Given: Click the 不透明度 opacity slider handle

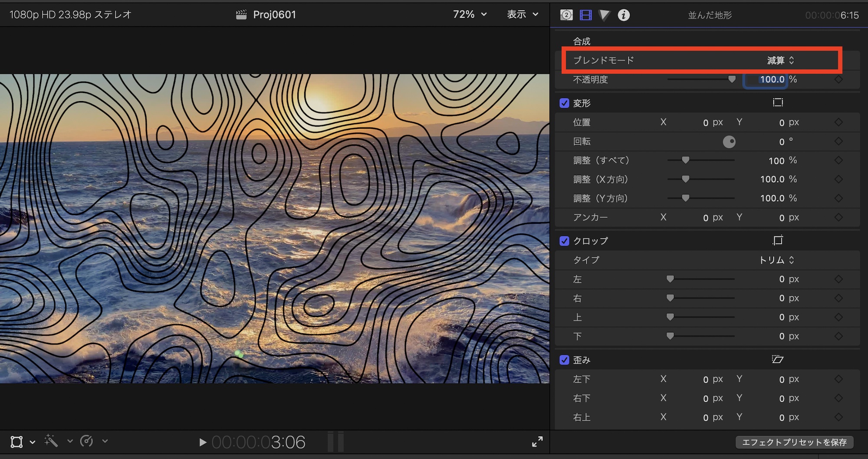Looking at the screenshot, I should click(732, 79).
